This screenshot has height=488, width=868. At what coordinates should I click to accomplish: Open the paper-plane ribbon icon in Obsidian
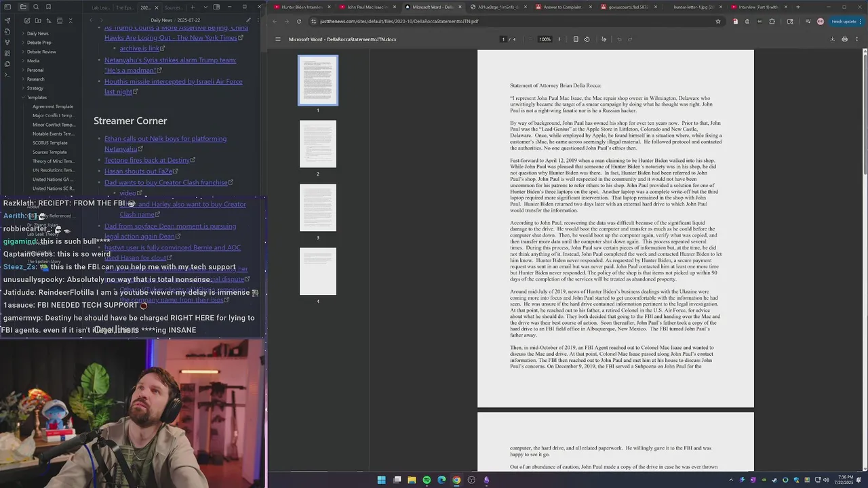[x=7, y=20]
